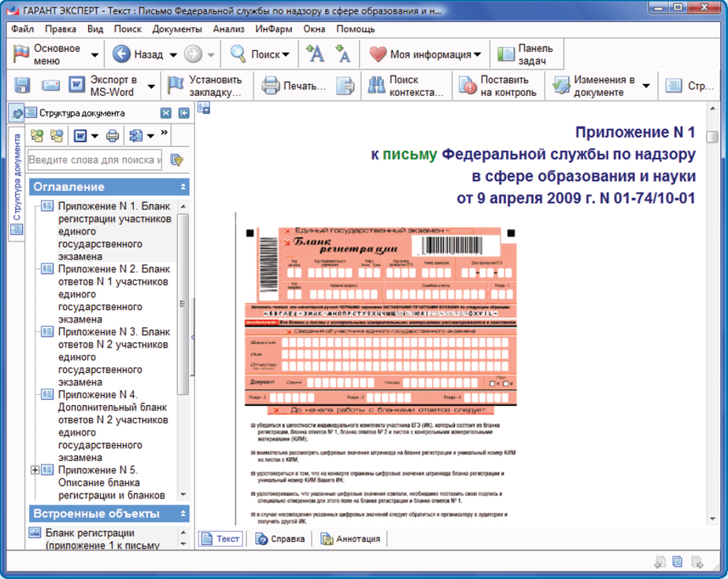Screen dimensions: 728x579
Task: Increase the document font size
Action: (x=315, y=54)
